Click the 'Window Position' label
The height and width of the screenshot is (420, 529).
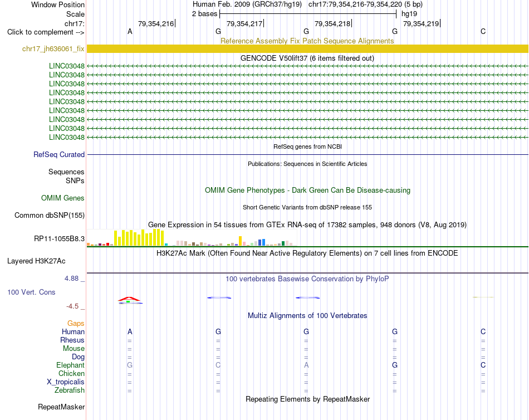[58, 4]
